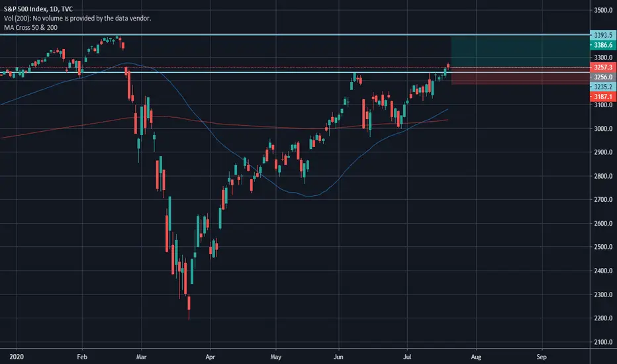Screen dimensions: 617x364
Task: Click the latest red candle in July
Action: (448, 66)
